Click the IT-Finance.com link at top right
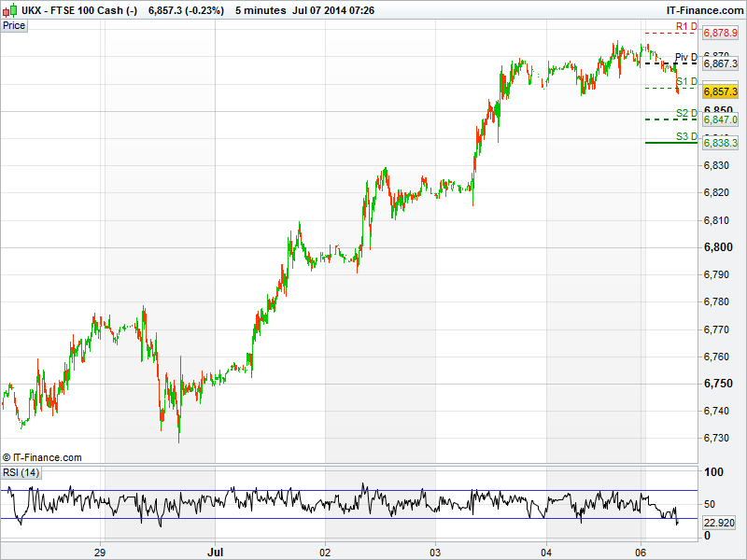This screenshot has width=747, height=560. [x=698, y=9]
